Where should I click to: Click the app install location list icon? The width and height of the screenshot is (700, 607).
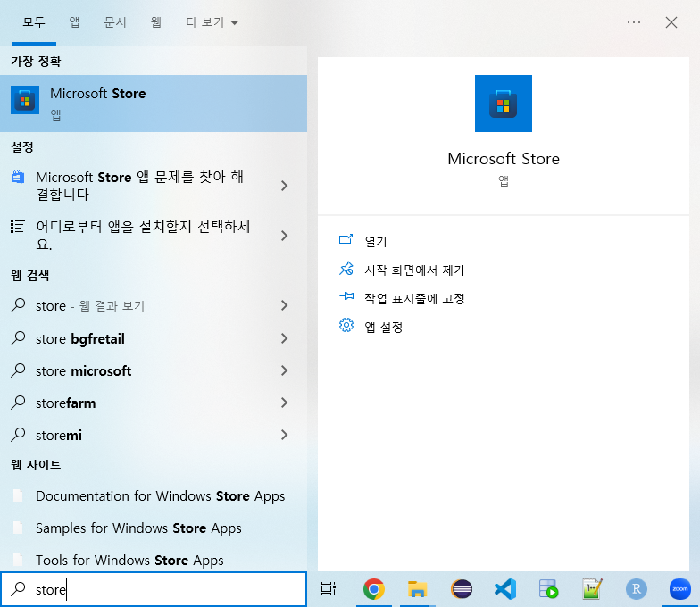18,227
